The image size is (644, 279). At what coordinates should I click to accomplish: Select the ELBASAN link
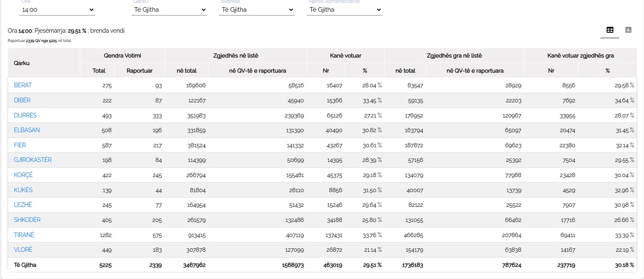[x=27, y=130]
